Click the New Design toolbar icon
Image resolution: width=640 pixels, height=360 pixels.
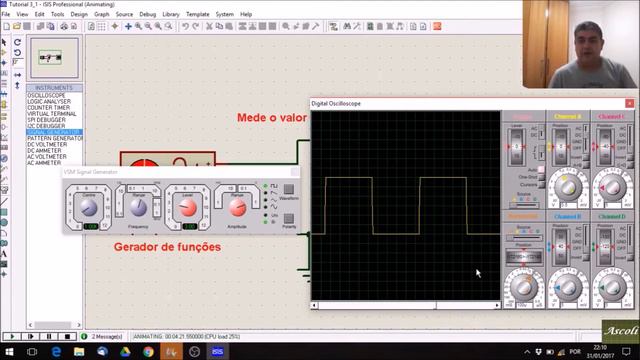point(7,27)
